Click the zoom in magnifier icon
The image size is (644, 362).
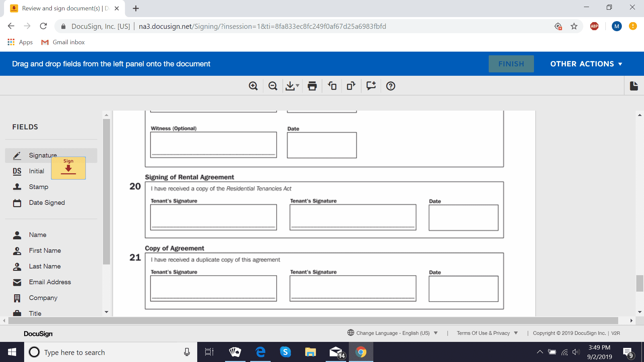[x=254, y=86]
